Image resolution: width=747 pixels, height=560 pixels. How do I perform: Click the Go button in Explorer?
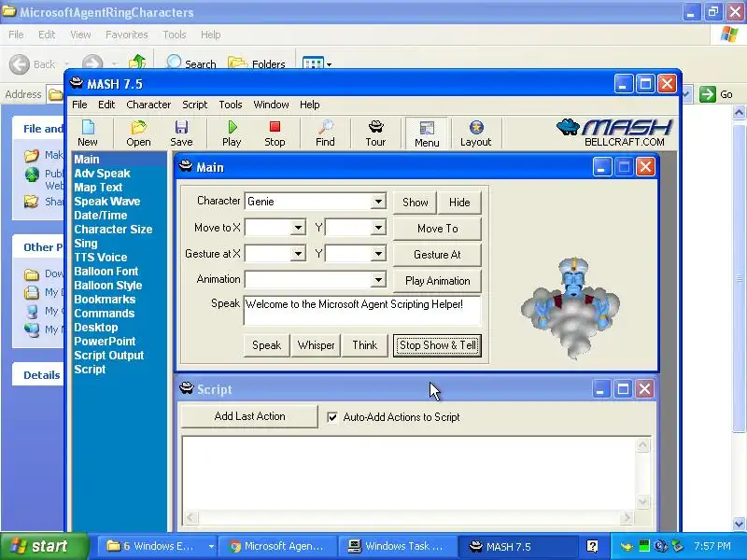click(x=716, y=94)
